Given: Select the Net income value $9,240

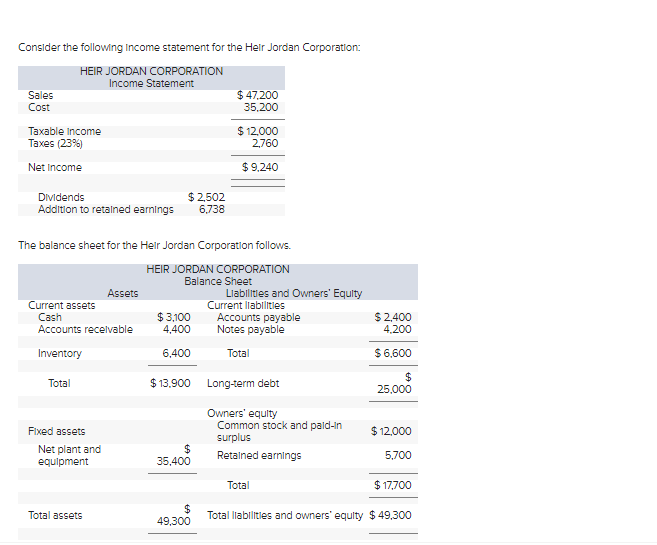Looking at the screenshot, I should pyautogui.click(x=260, y=168).
